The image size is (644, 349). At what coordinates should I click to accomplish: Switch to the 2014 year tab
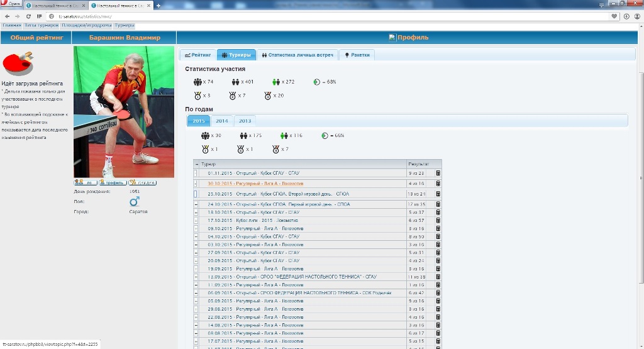[x=222, y=121]
